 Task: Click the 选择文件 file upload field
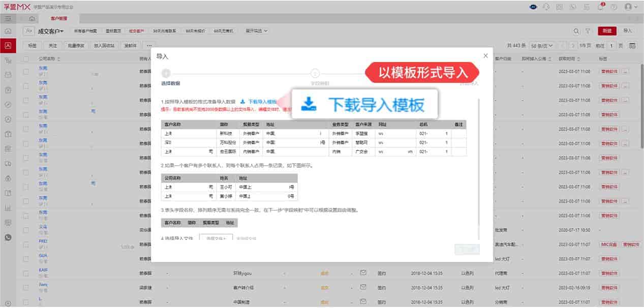[217, 238]
